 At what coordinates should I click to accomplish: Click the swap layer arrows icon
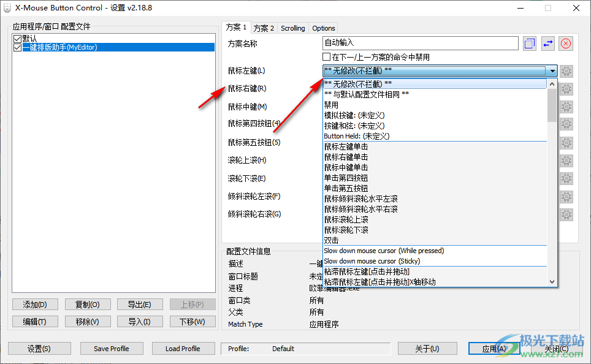547,44
